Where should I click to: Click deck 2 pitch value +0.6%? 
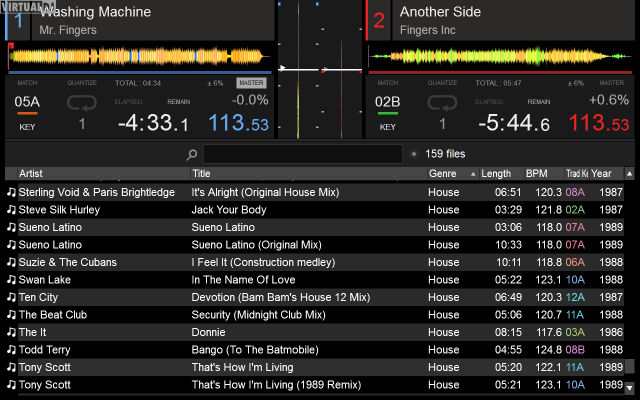click(x=609, y=100)
